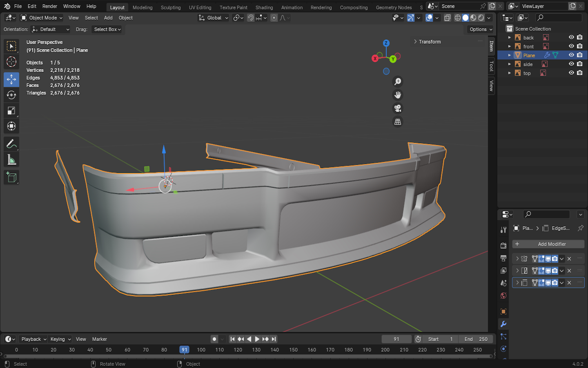This screenshot has height=368, width=588.
Task: Toggle visibility of Plane object
Action: click(571, 55)
